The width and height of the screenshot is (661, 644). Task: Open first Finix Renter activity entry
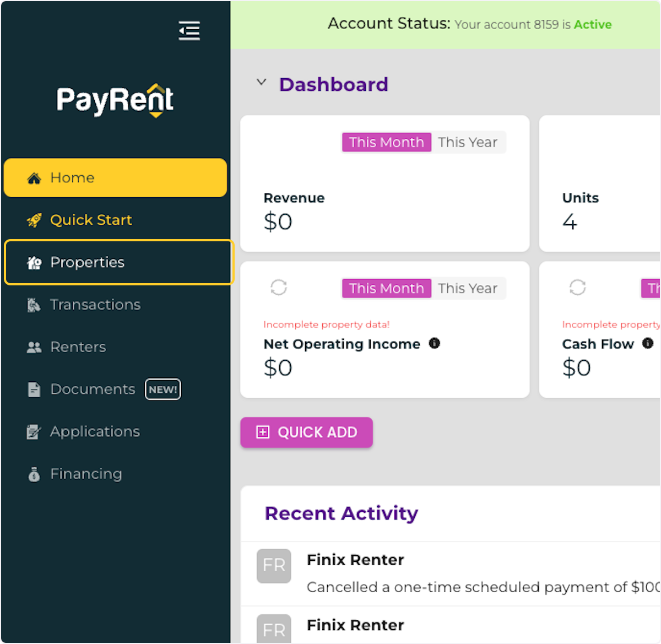click(355, 560)
